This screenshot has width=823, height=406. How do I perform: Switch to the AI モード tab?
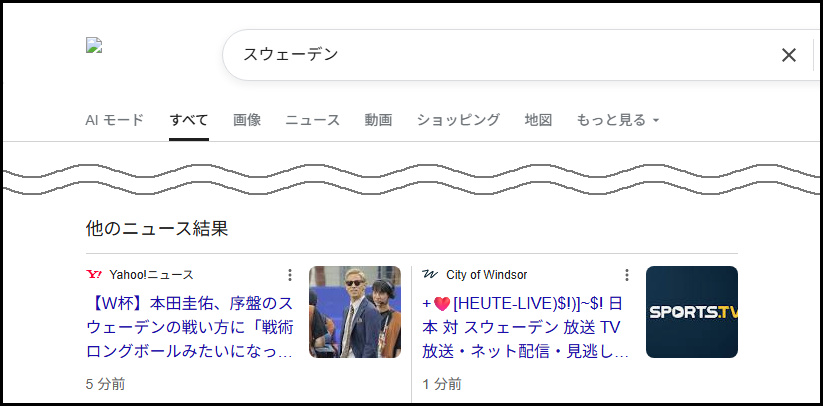(x=114, y=120)
